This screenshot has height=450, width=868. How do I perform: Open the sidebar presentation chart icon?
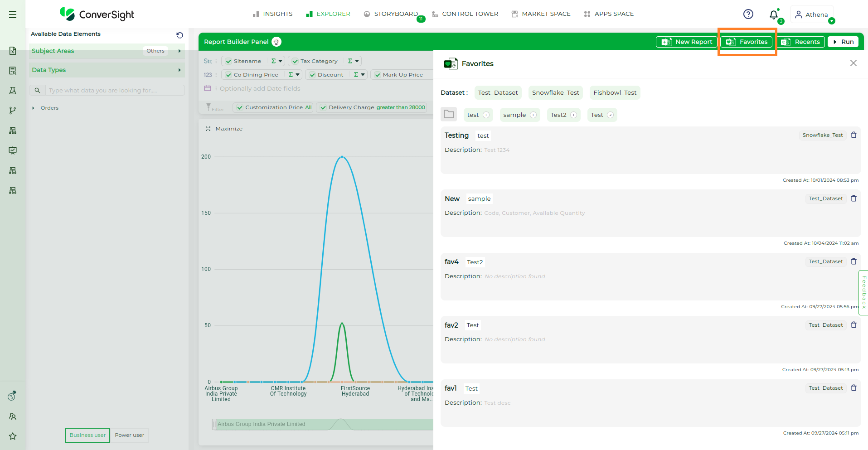pos(13,150)
